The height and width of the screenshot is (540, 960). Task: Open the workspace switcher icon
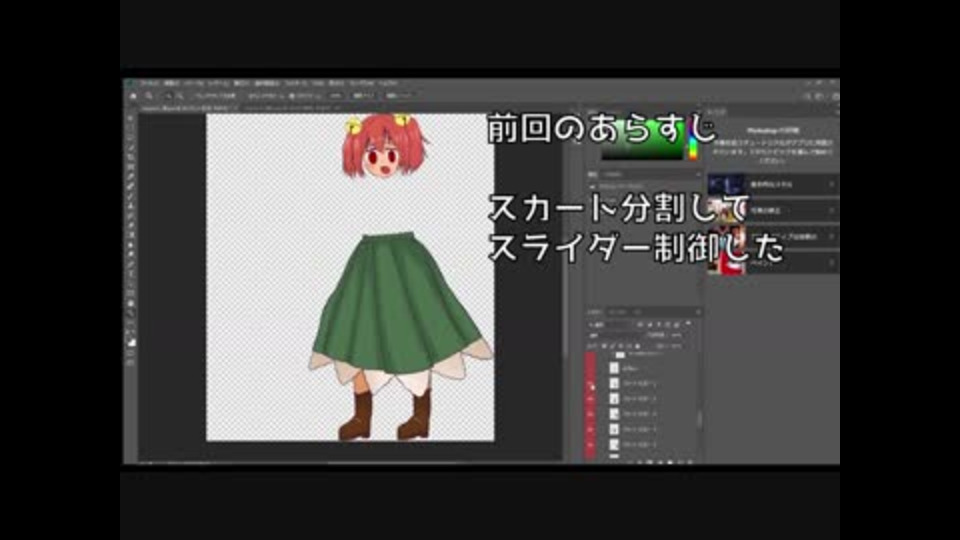click(820, 96)
